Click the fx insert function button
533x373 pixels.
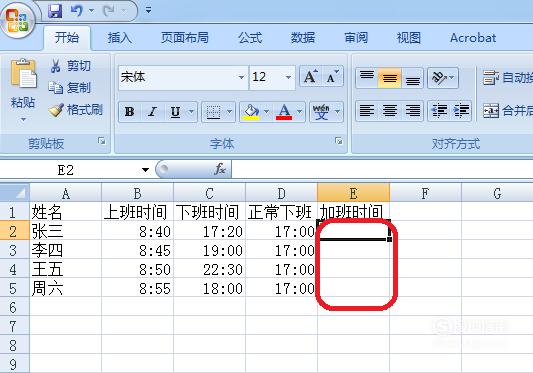(220, 169)
